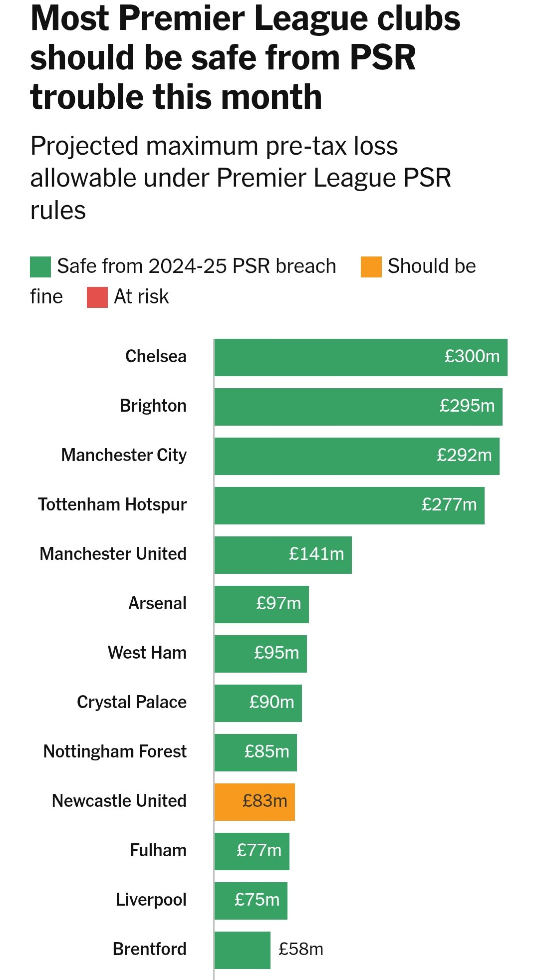Viewport: 539px width, 980px height.
Task: Click the 'Fulham' club label
Action: (x=158, y=850)
